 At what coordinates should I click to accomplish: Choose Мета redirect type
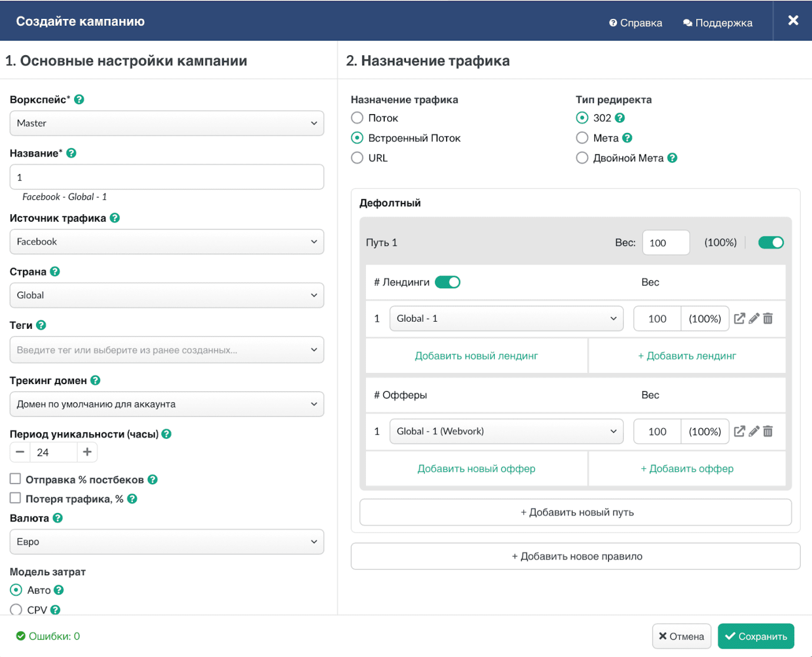pyautogui.click(x=582, y=138)
